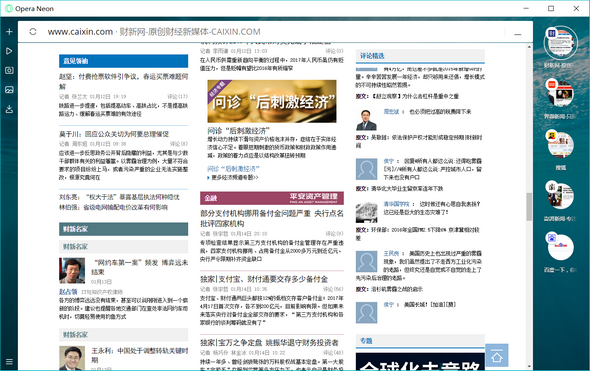590x371 pixels.
Task: Open the 原文: 环保部 2016年全国PM2.5下降 link
Action: tap(418, 233)
